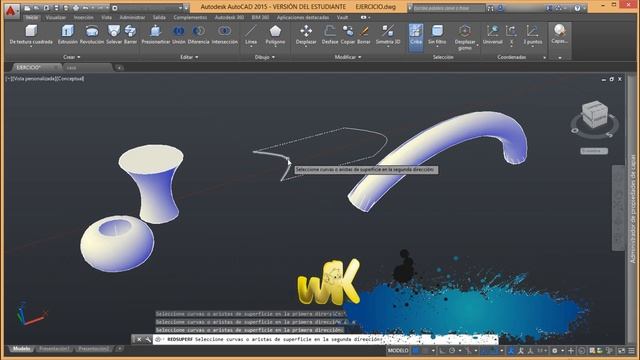Screen dimensions: 640x360
Task: Open dropdown arrow under De textura cuadrada
Action: click(31, 47)
